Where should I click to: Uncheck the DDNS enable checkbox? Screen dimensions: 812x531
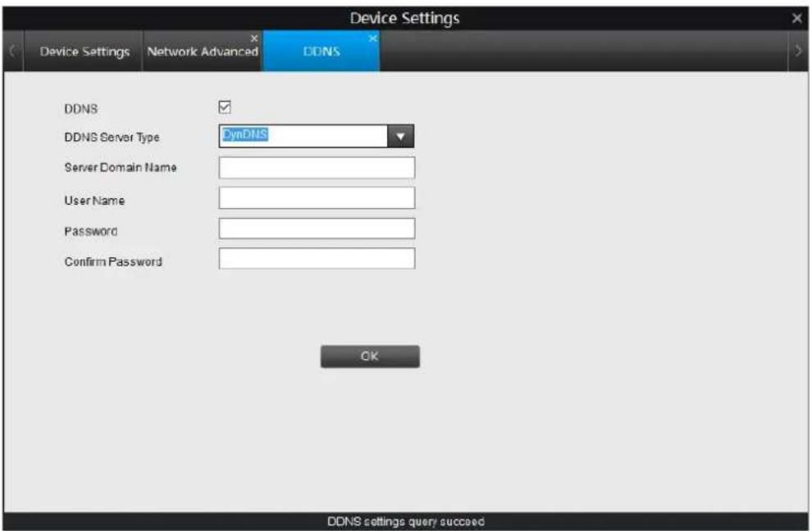coord(224,107)
